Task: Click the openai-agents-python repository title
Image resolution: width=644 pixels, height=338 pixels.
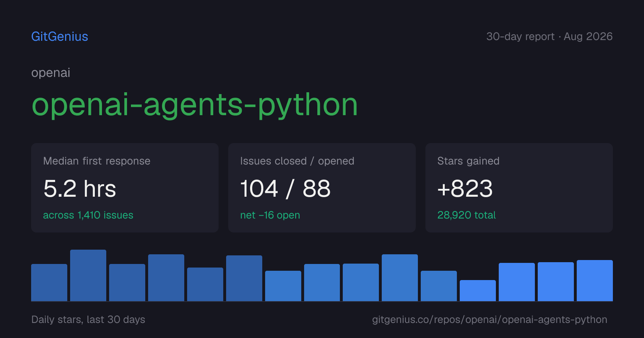Action: tap(195, 105)
